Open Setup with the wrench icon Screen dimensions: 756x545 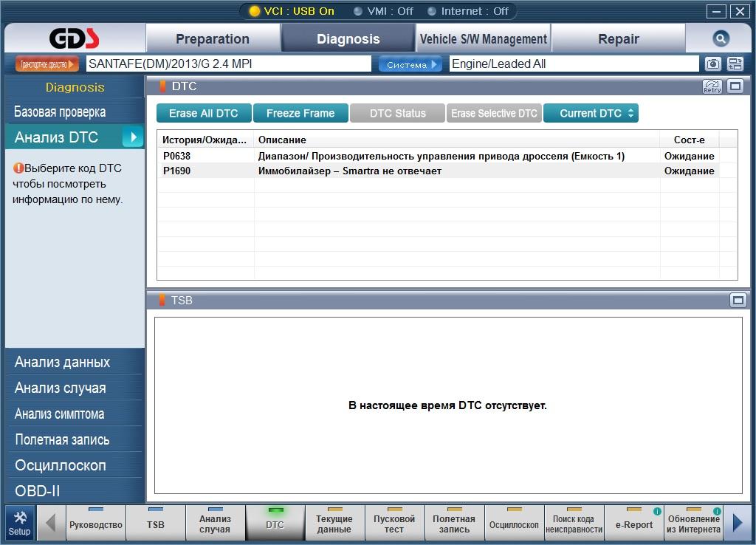pos(20,524)
